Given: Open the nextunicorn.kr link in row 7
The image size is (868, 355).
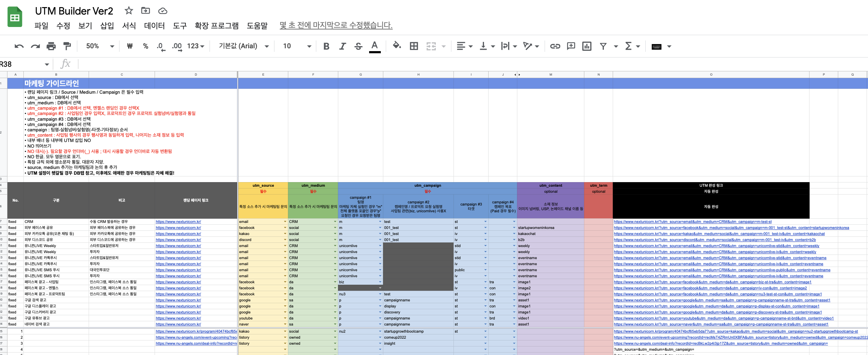Looking at the screenshot, I should pyautogui.click(x=178, y=222).
